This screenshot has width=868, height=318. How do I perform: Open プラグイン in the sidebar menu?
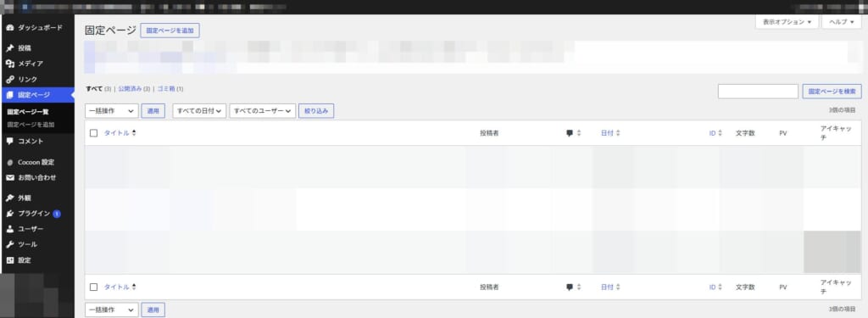coord(34,214)
